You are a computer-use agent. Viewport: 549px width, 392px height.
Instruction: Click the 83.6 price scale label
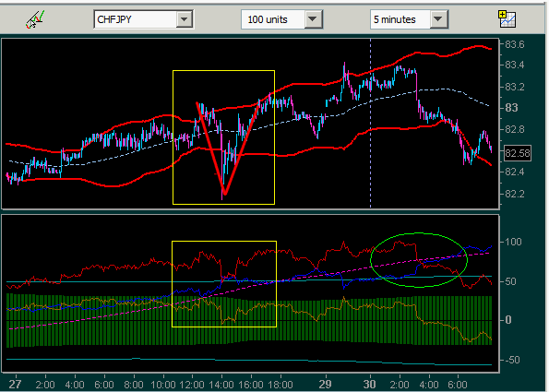click(x=514, y=44)
